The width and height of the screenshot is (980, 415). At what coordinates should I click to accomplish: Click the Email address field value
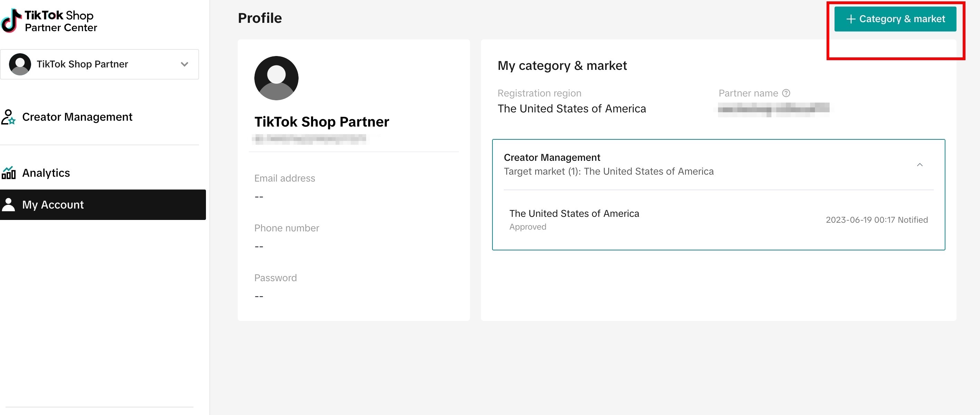coord(259,197)
